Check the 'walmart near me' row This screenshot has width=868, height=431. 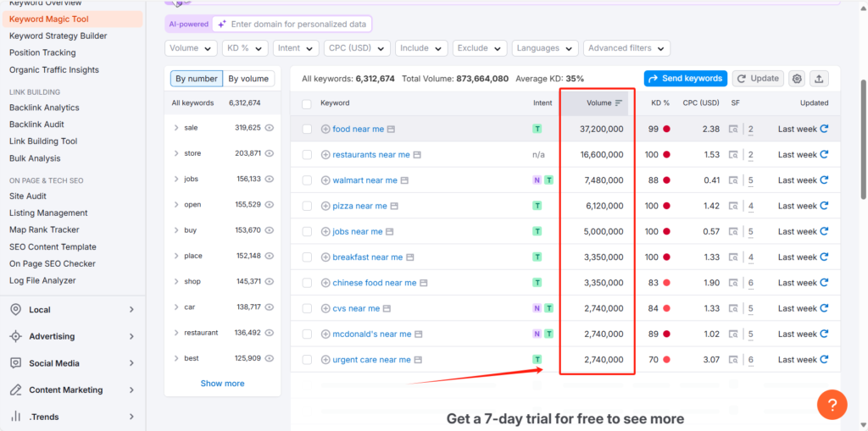click(307, 180)
